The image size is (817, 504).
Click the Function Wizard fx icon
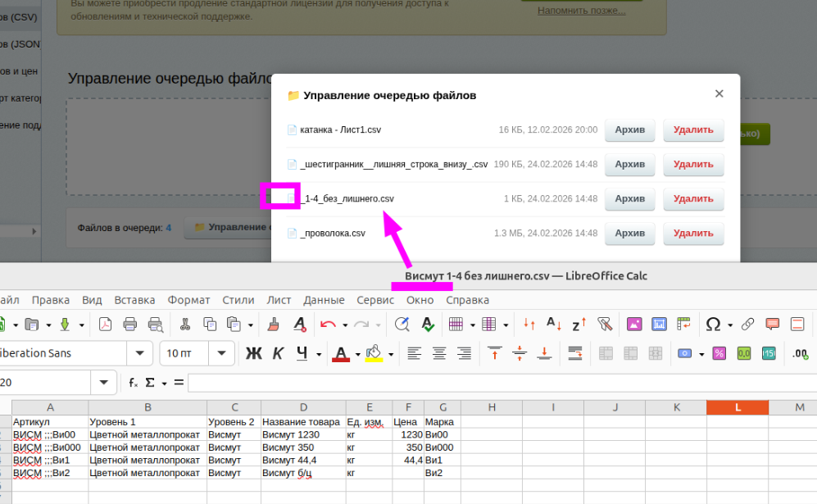pos(133,383)
